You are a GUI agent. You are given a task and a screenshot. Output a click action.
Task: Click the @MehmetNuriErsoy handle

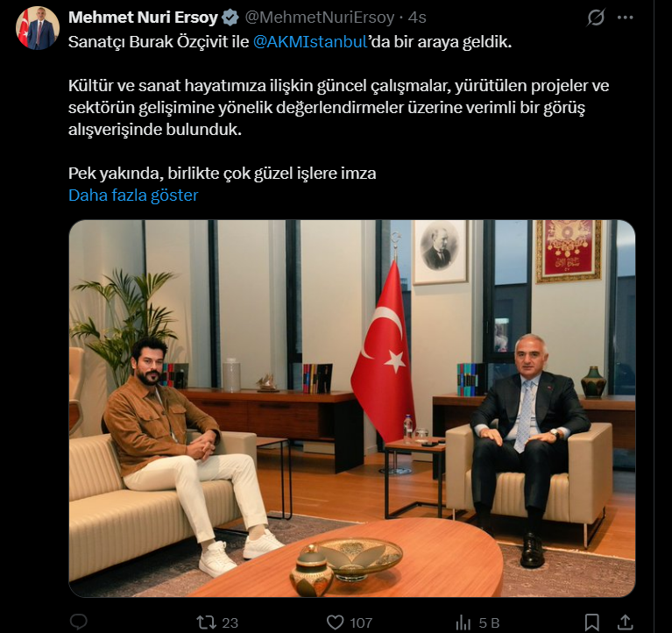point(320,18)
